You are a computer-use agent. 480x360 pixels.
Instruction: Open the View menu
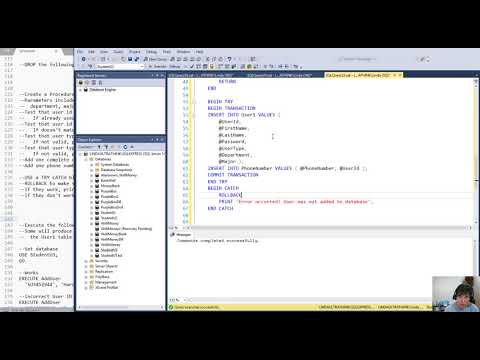104,52
